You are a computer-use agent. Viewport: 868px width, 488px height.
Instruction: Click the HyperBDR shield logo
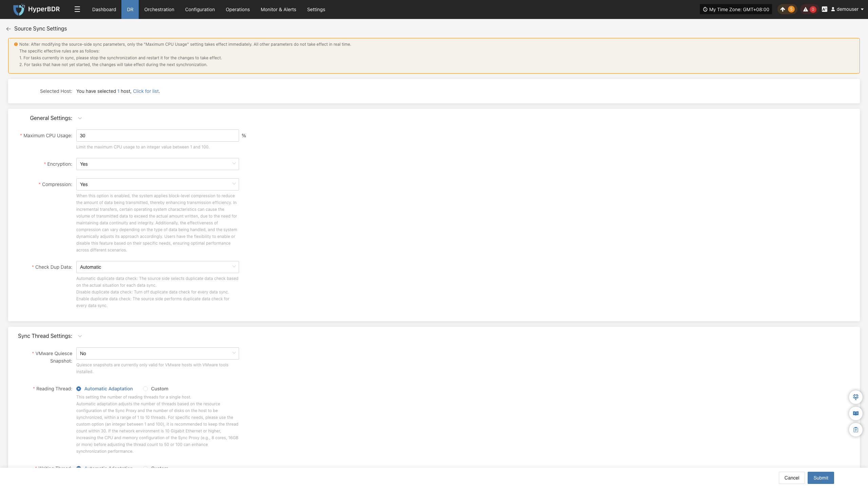coord(19,9)
